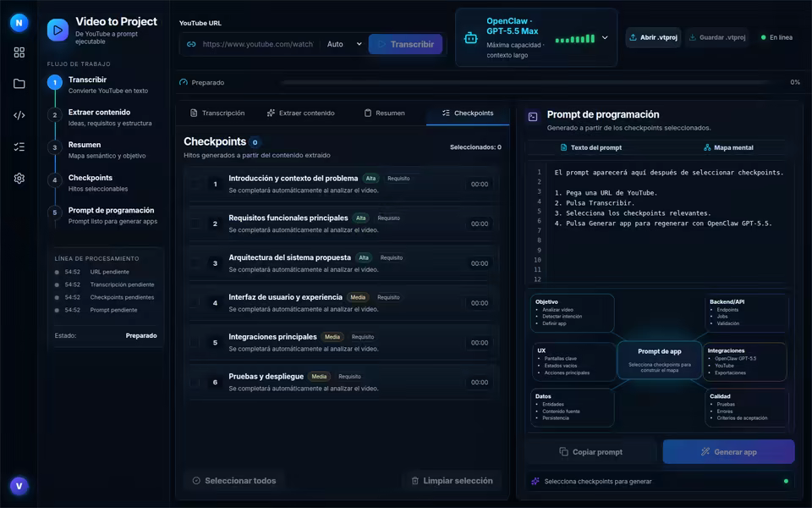Viewport: 812px width, 508px height.
Task: Click the link icon in URL field
Action: 191,44
